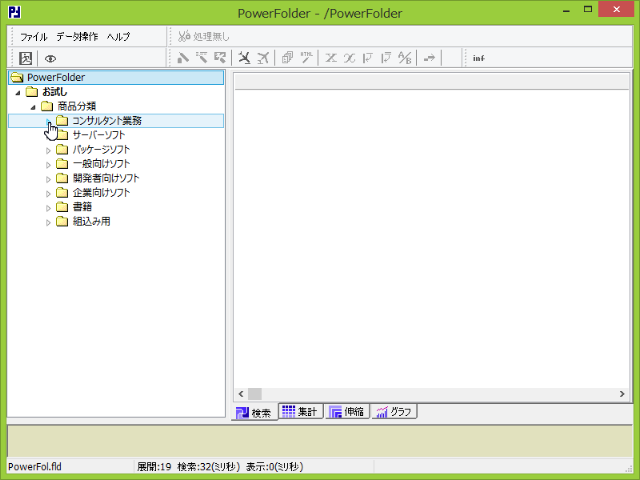Click the inf toolbar button

click(478, 58)
